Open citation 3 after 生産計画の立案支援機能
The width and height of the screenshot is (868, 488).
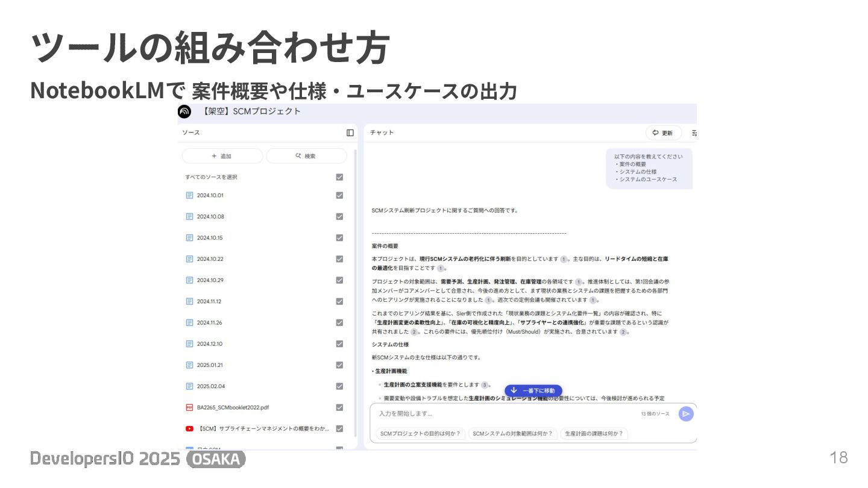[485, 384]
